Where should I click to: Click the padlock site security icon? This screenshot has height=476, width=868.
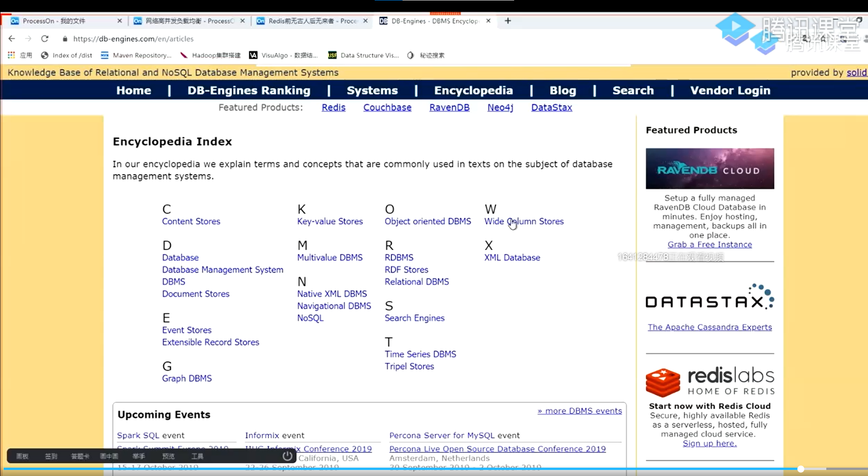pyautogui.click(x=65, y=39)
